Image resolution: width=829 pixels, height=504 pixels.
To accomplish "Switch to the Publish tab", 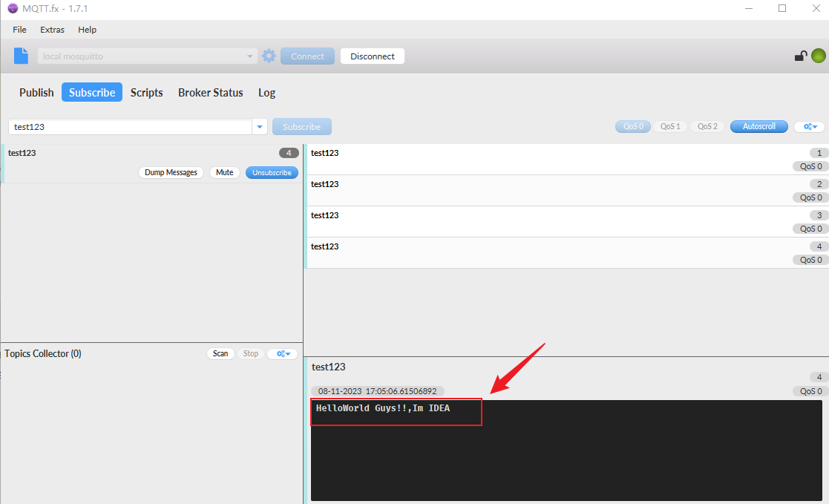I will (36, 93).
